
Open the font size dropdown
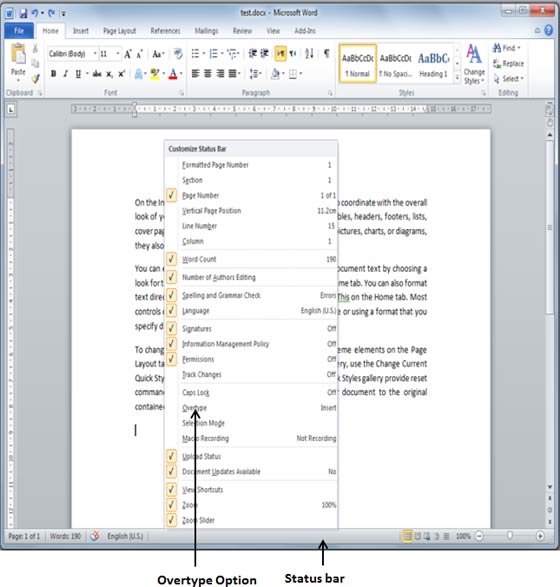(x=118, y=54)
